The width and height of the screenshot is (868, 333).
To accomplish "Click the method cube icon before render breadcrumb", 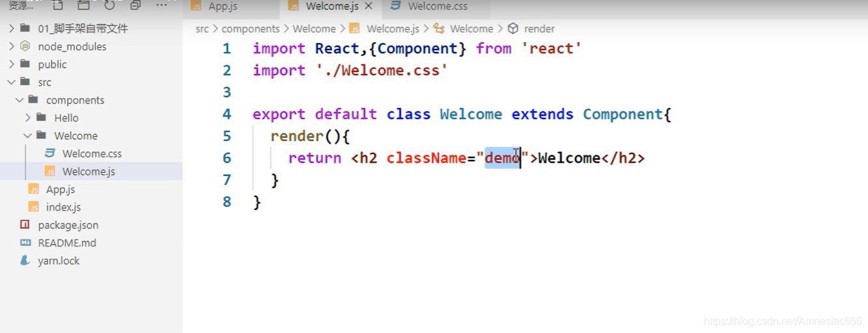I will pos(513,29).
